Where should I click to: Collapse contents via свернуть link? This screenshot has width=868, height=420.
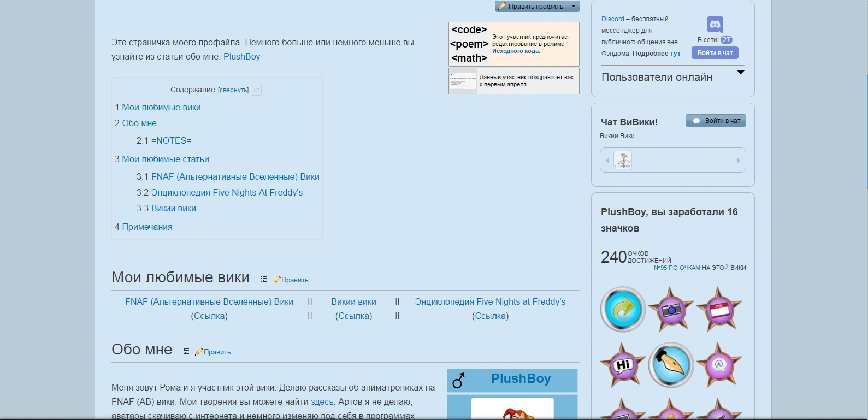click(233, 90)
